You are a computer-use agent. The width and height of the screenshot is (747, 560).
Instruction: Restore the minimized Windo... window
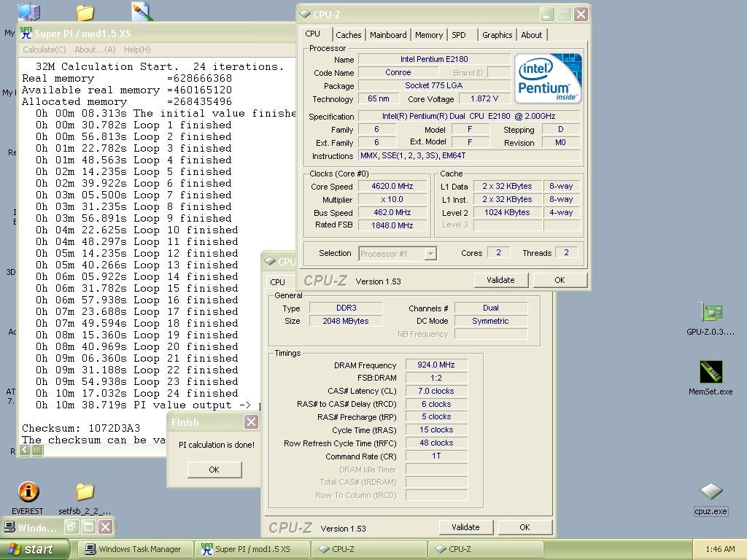[72, 527]
